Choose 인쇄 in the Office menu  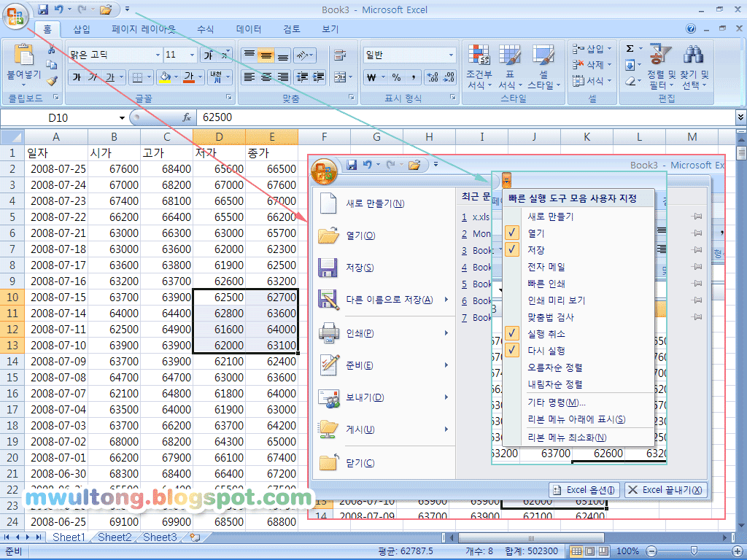point(384,332)
